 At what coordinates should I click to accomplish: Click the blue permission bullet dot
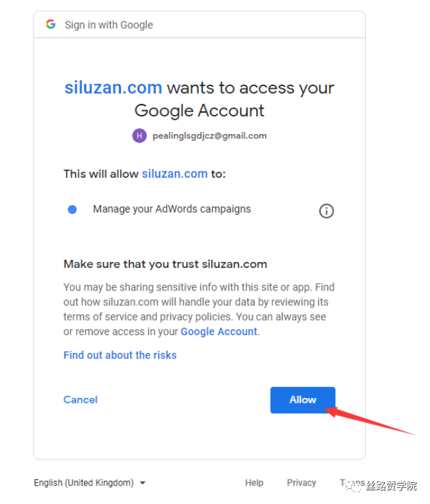(72, 209)
